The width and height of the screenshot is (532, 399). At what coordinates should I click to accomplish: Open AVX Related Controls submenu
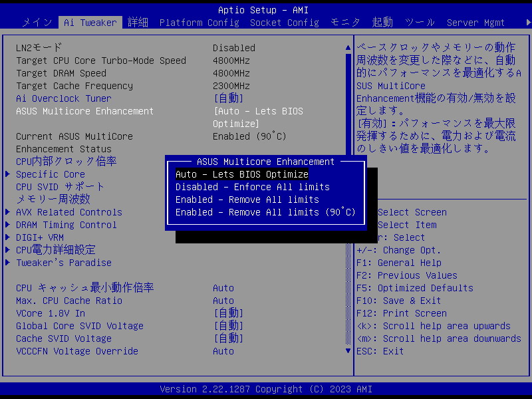click(69, 212)
